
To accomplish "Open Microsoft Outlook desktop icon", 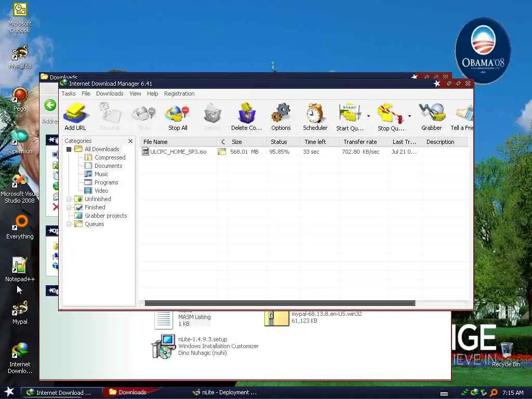I will (20, 18).
